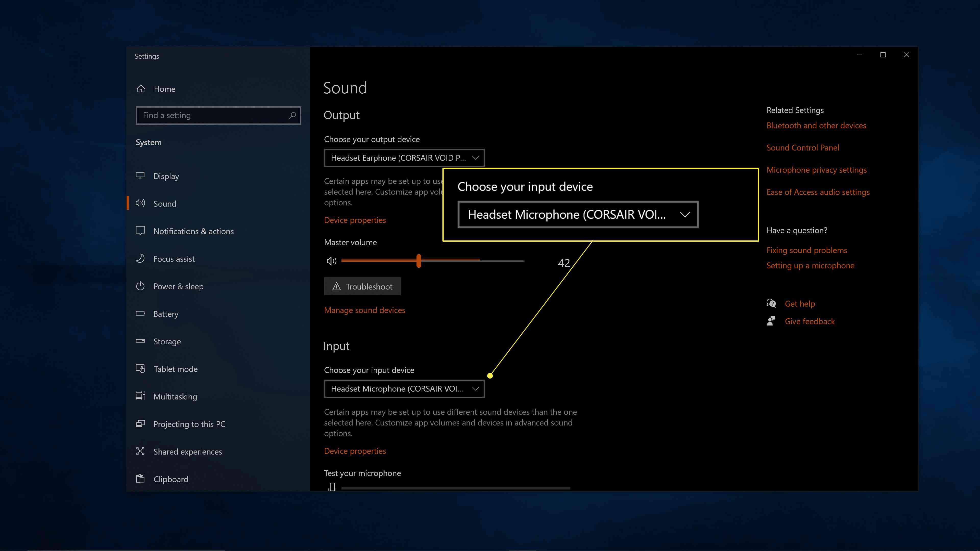Click Fixing sound problems help link
This screenshot has width=980, height=551.
point(807,249)
